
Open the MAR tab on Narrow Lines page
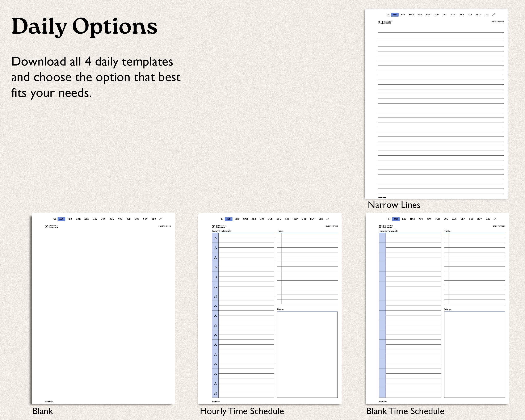coord(412,15)
